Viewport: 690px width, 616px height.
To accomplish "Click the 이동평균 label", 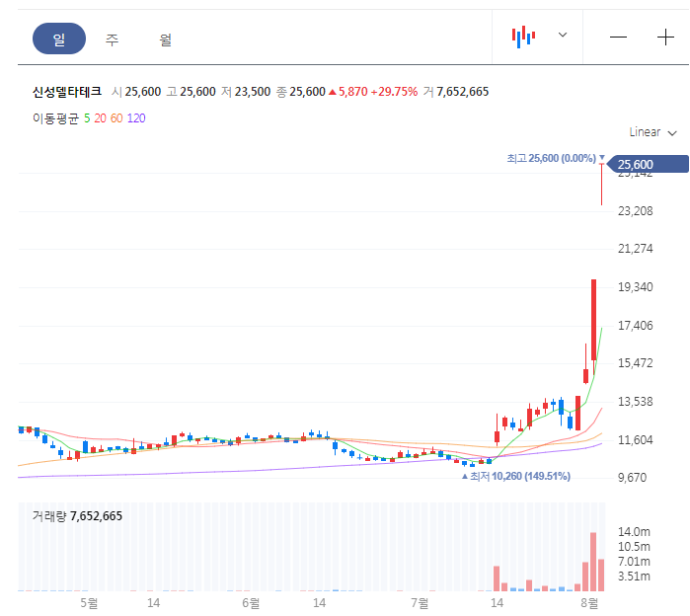I will click(x=55, y=118).
